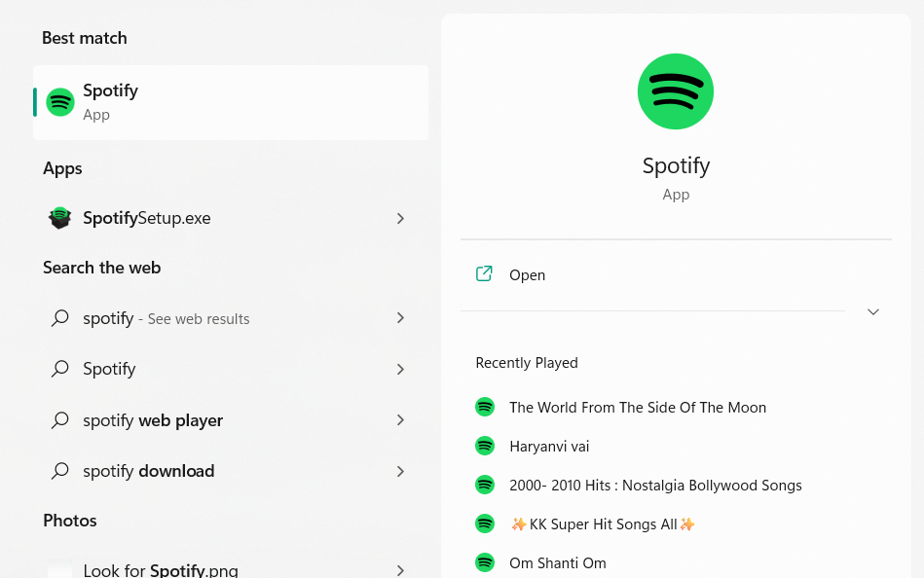
Task: Click search icon beside spotify web player
Action: pyautogui.click(x=60, y=420)
